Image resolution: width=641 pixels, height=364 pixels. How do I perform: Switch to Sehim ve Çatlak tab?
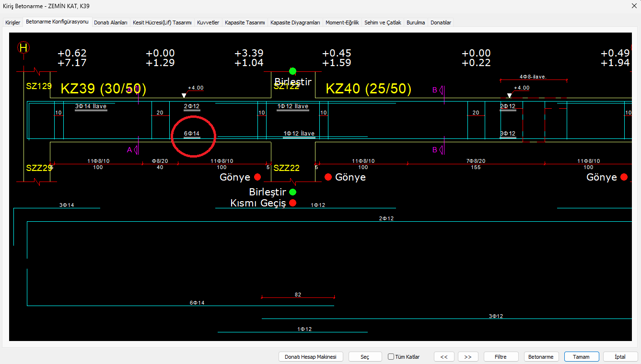[383, 23]
